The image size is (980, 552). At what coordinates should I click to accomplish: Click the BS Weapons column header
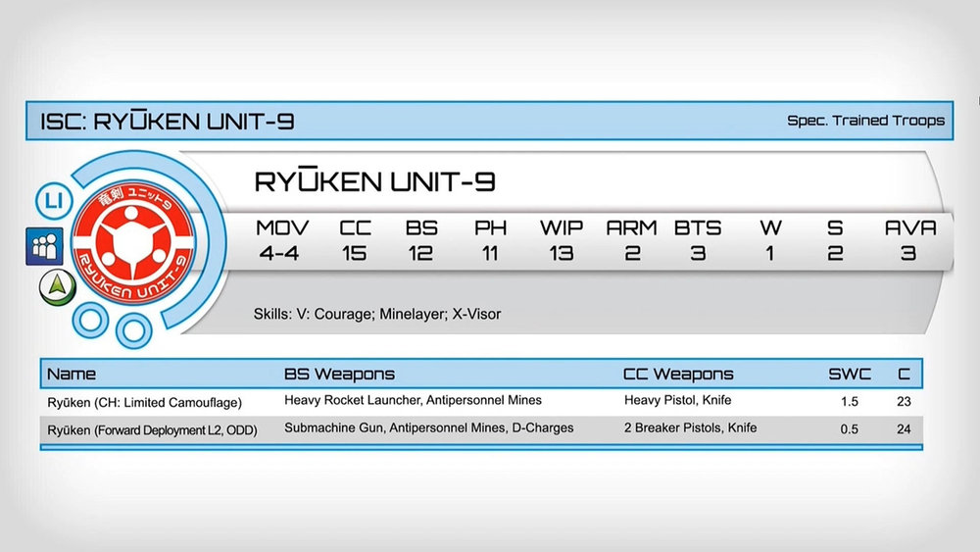coord(339,374)
